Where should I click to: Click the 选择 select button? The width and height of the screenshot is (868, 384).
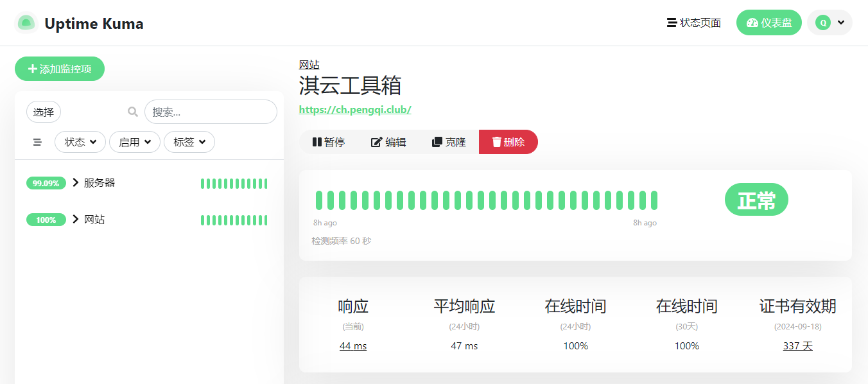click(x=44, y=112)
